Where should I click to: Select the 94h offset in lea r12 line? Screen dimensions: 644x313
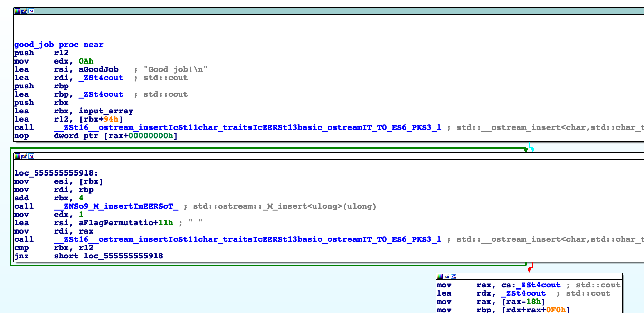click(x=111, y=119)
